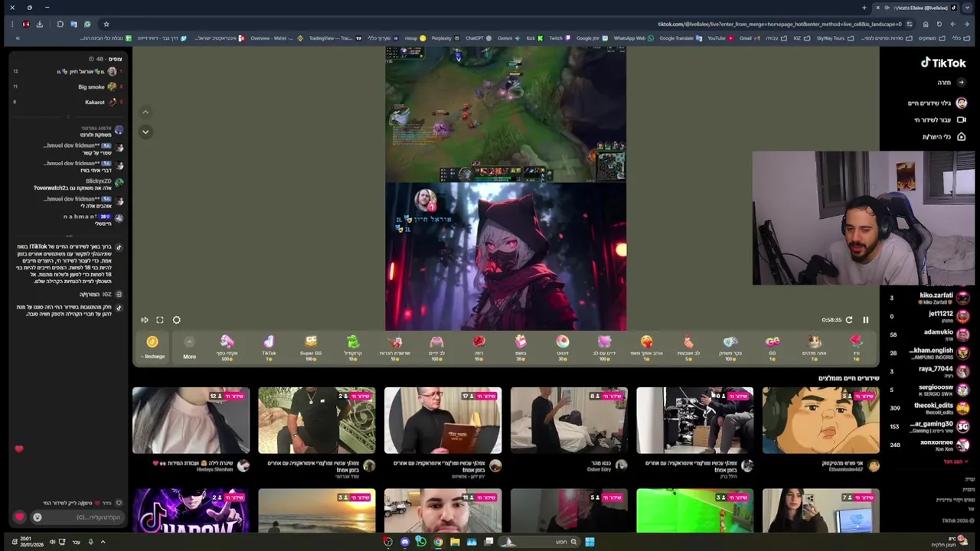Image resolution: width=980 pixels, height=551 pixels.
Task: Click the Recharge coins button
Action: pyautogui.click(x=152, y=347)
